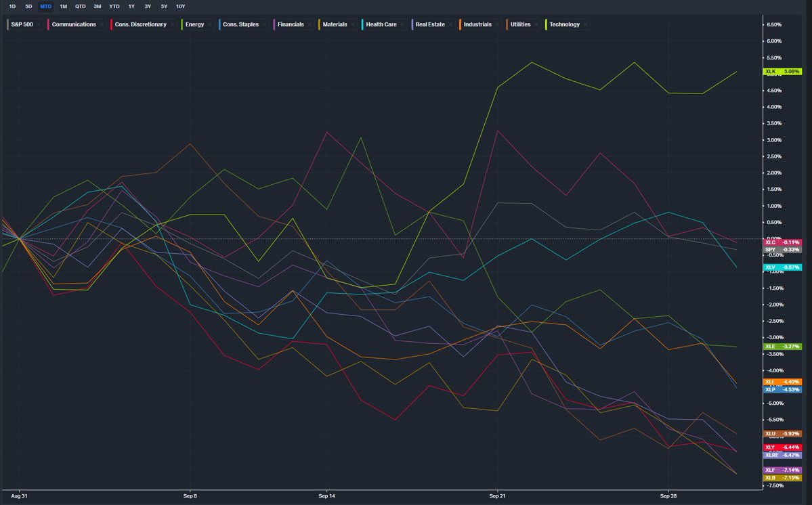Image resolution: width=812 pixels, height=505 pixels.
Task: Click the 3.00% axis label
Action: coord(773,140)
